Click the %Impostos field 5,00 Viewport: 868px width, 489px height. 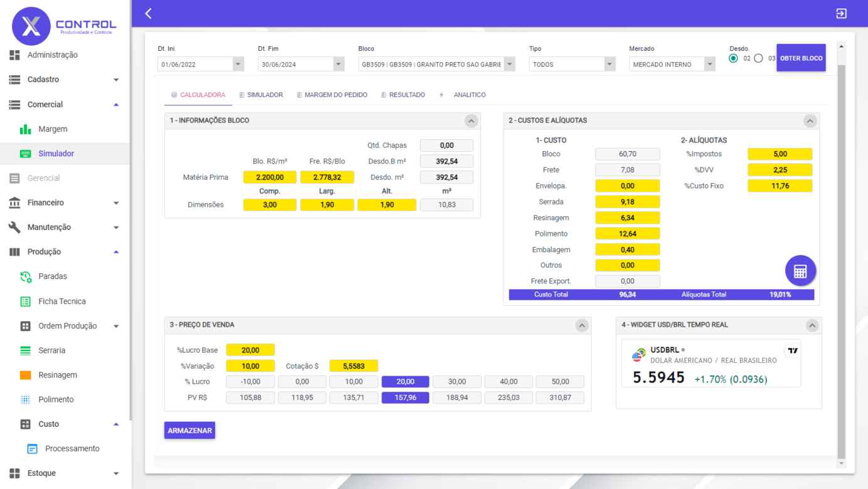pyautogui.click(x=780, y=154)
